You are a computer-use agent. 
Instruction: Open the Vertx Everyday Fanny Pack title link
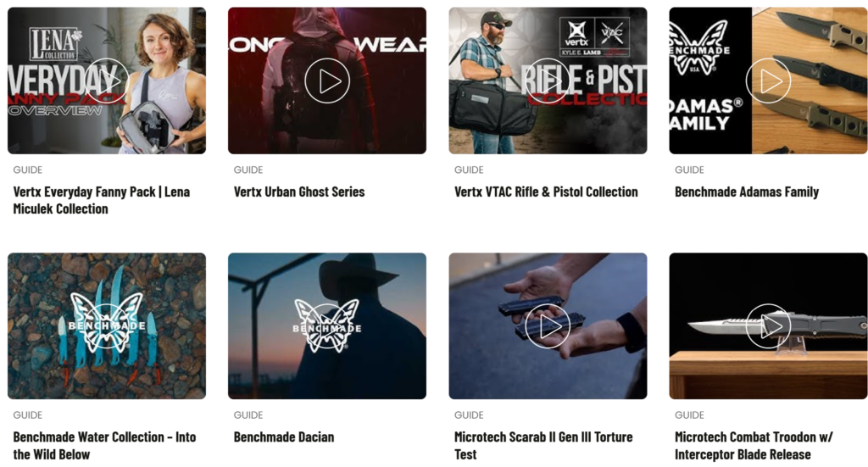[102, 200]
